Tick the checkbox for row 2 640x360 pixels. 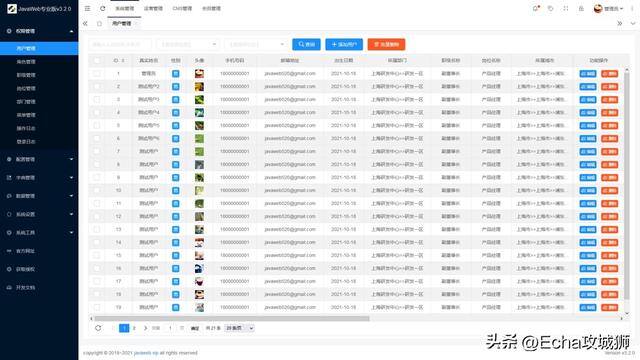[97, 87]
